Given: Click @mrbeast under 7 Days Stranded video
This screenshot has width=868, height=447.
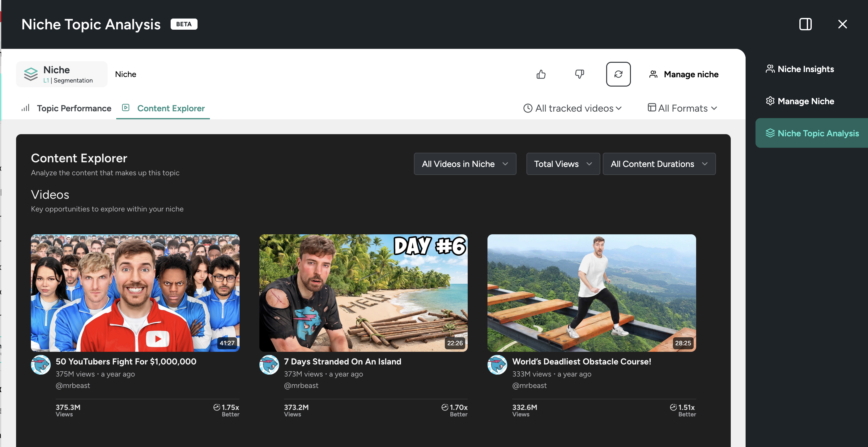Looking at the screenshot, I should (x=301, y=385).
